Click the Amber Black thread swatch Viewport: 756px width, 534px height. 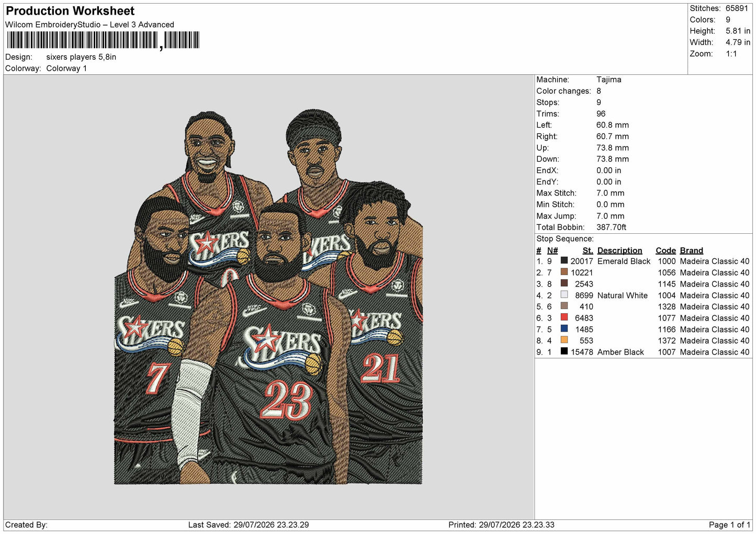564,351
